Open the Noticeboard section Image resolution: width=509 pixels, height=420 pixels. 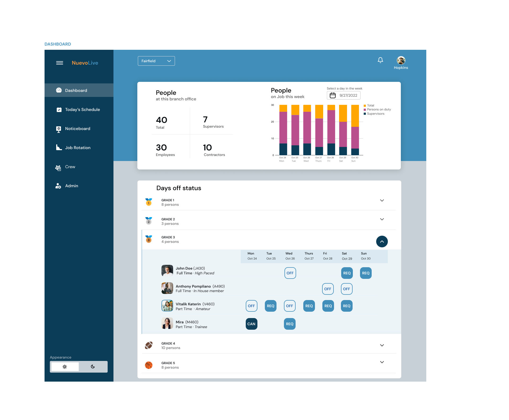[77, 129]
